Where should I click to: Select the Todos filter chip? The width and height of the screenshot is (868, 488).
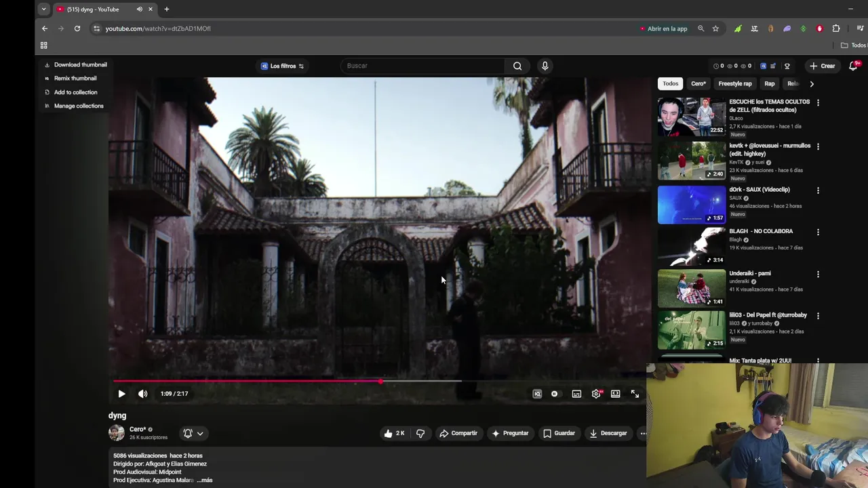670,83
